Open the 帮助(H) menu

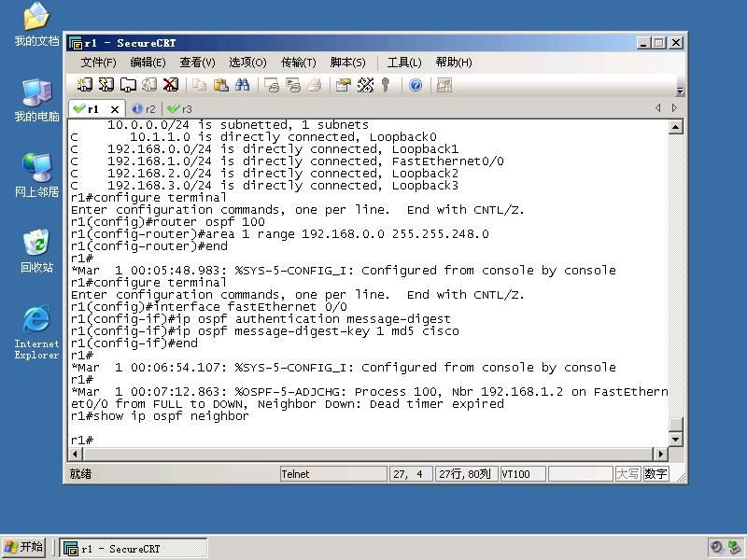454,63
